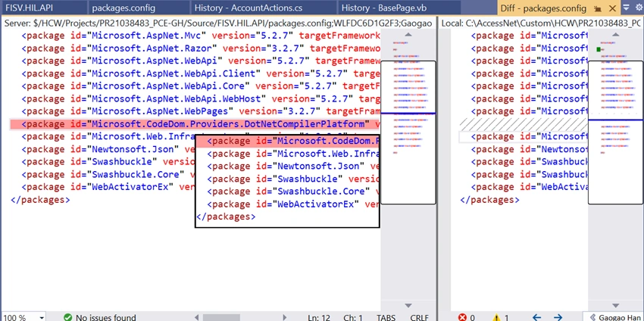Go to next difference with right arrow

tap(558, 317)
